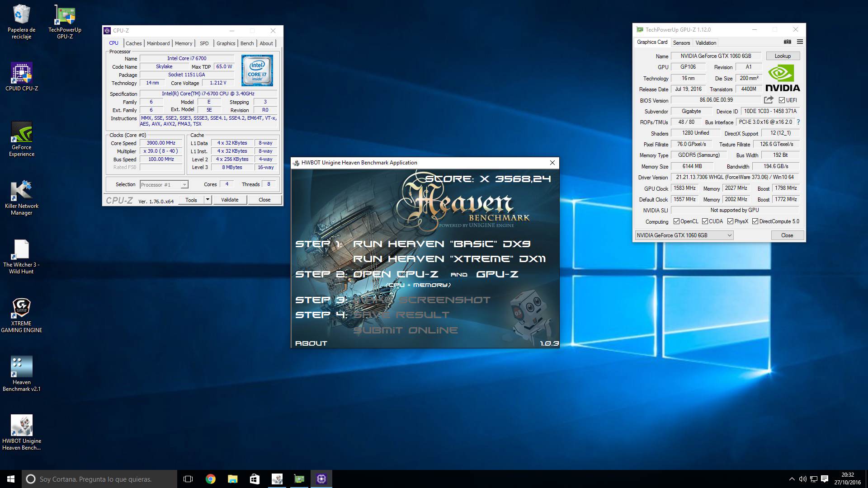Click Submit Online in HWBOT Heaven
The width and height of the screenshot is (868, 488).
[x=405, y=330]
